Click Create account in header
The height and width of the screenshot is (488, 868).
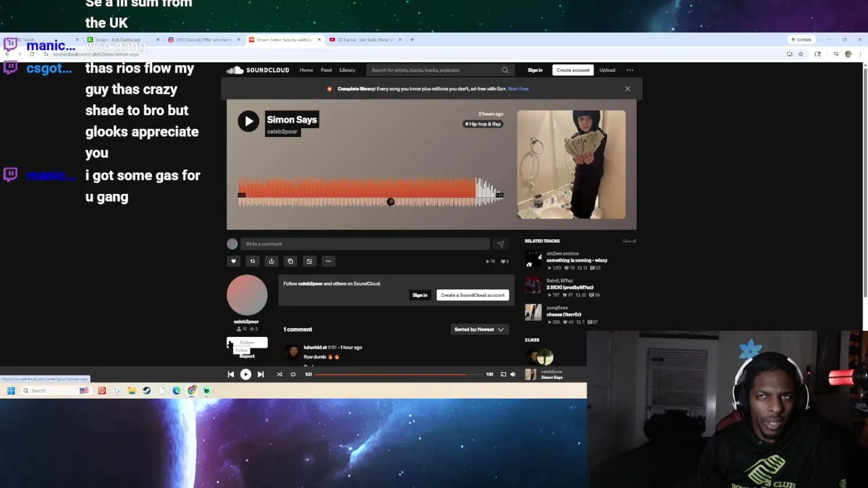(x=573, y=70)
